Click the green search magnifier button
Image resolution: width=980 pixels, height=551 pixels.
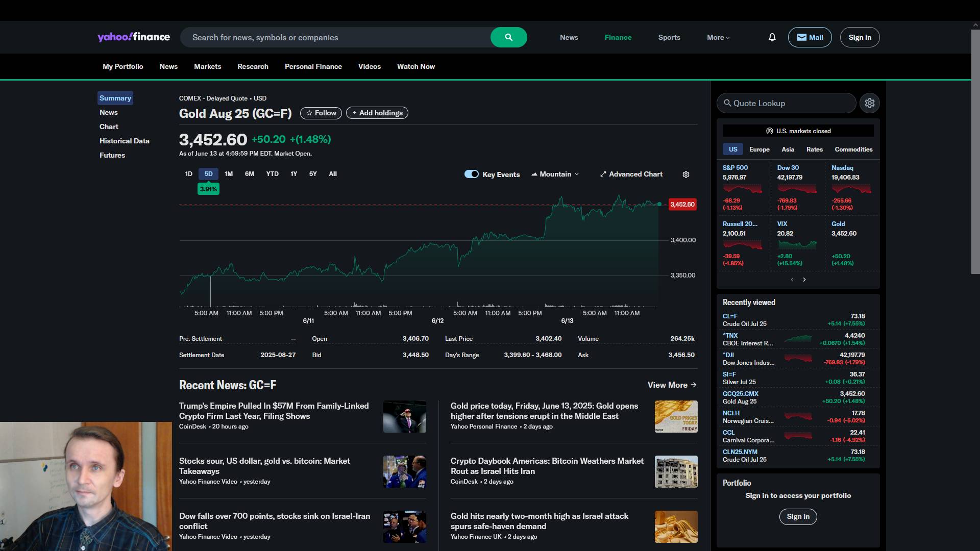[508, 37]
